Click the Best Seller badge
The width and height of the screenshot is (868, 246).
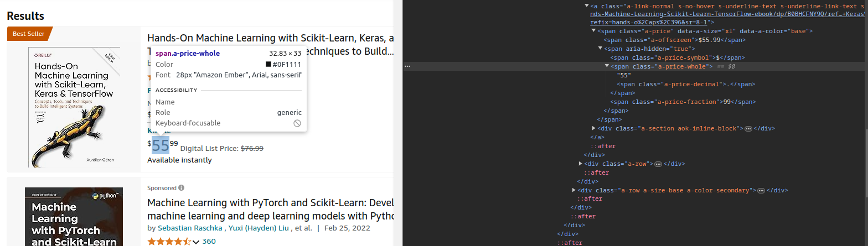29,34
